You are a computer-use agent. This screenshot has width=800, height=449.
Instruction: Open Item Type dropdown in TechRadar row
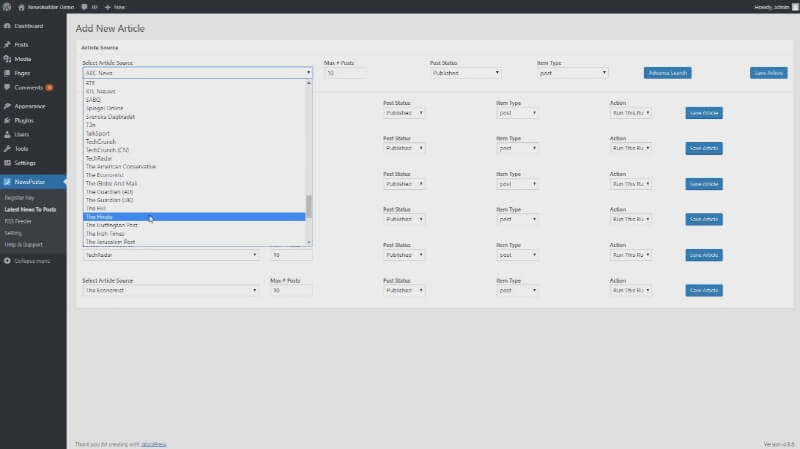pos(517,255)
